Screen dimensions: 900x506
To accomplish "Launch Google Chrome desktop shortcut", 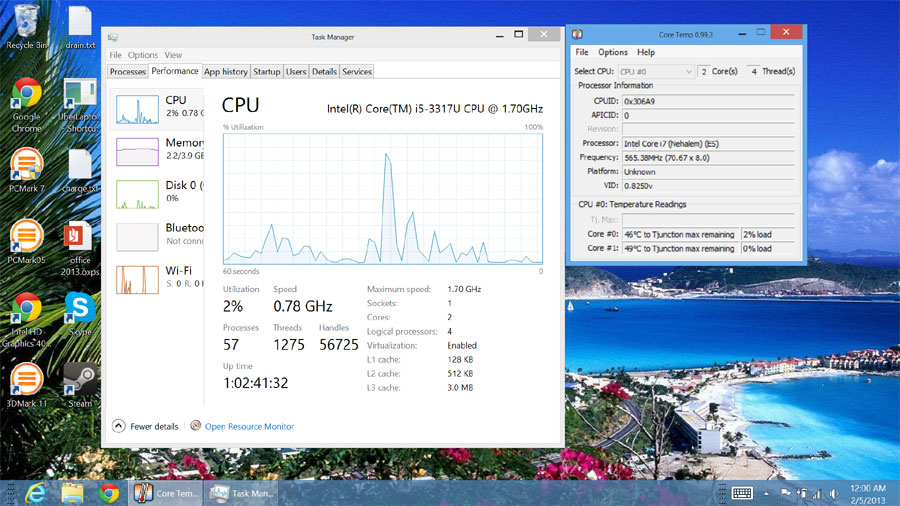I will (x=26, y=105).
